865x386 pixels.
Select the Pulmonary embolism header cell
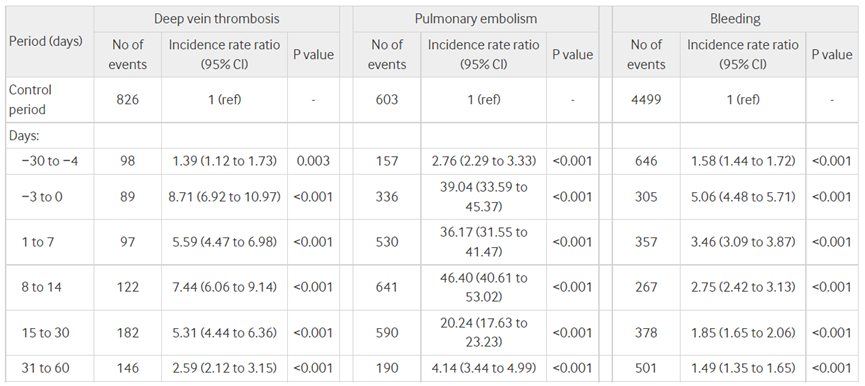(x=476, y=19)
